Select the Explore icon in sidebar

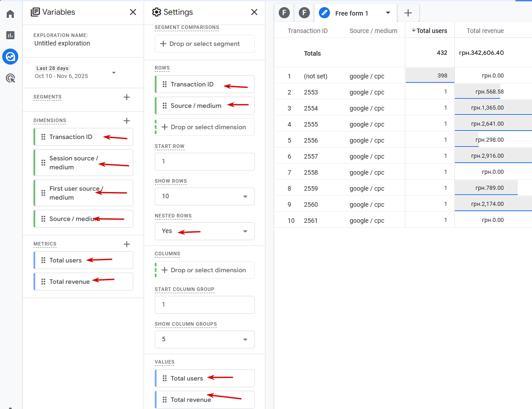10,57
